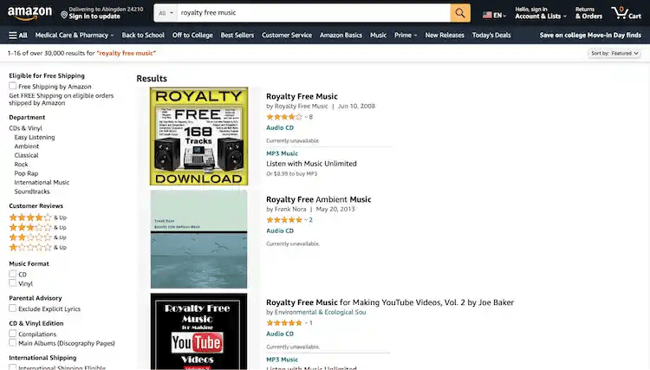The image size is (650, 370).
Task: Open the Royalty Free 168 Tracks cover image
Action: point(199,136)
